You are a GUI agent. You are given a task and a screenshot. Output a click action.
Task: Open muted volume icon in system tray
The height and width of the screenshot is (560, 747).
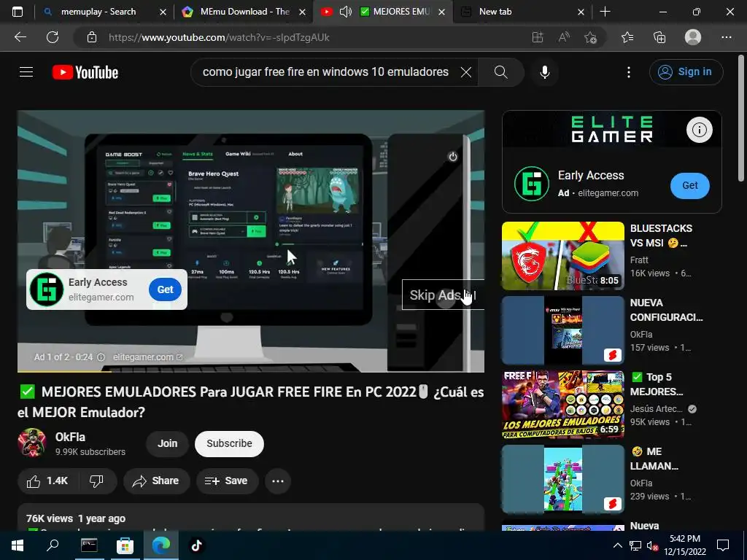(x=651, y=545)
